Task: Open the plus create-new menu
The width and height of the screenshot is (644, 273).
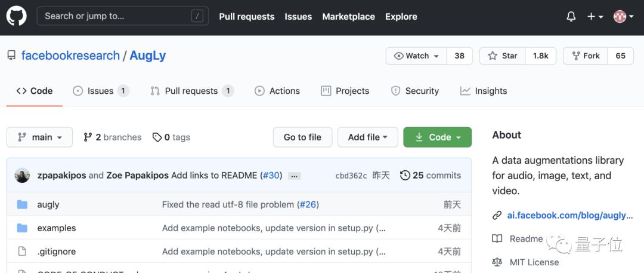Action: pyautogui.click(x=595, y=17)
